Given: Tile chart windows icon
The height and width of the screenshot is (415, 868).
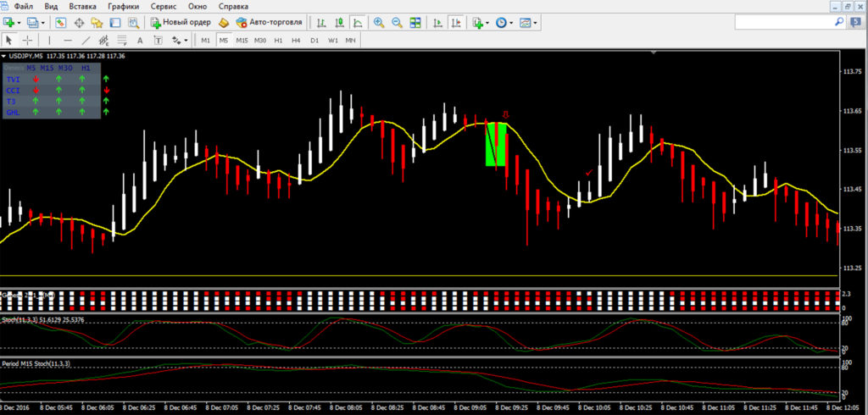Looking at the screenshot, I should (415, 23).
